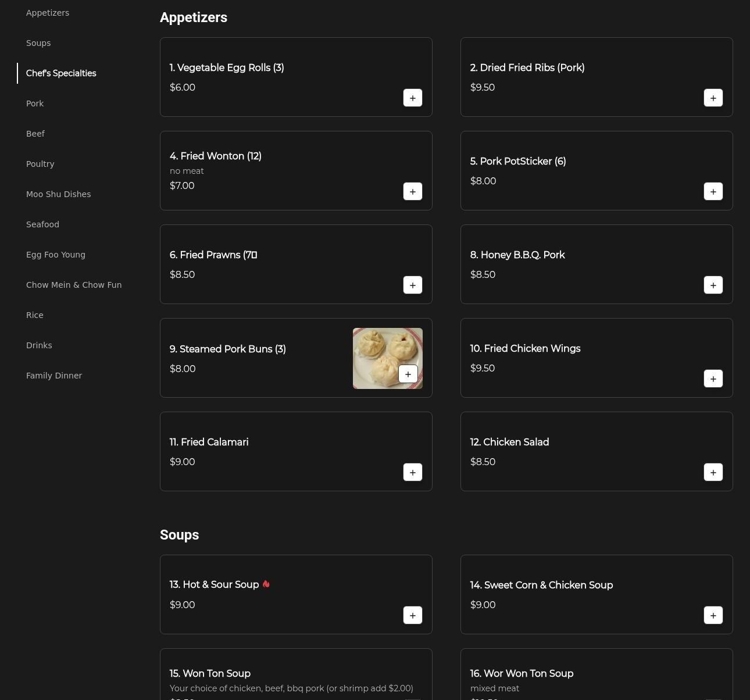The image size is (750, 700).
Task: Open the 6. Fried Prawns item
Action: tap(296, 265)
